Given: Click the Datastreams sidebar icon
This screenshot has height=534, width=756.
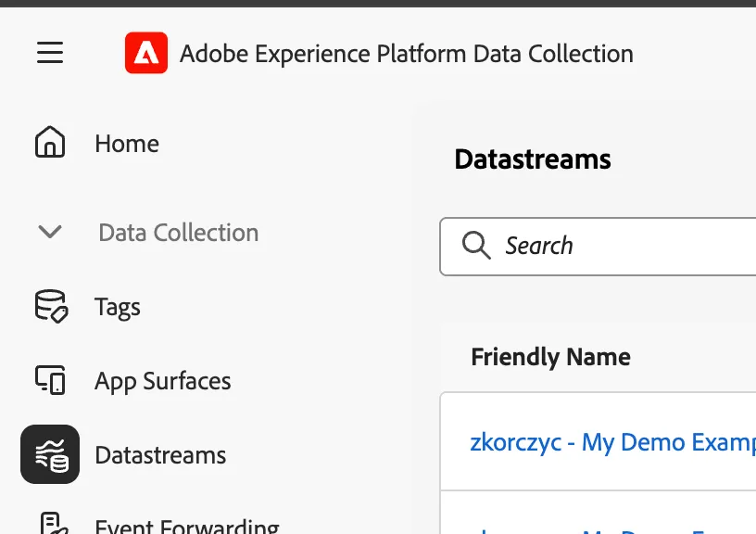Looking at the screenshot, I should point(50,454).
